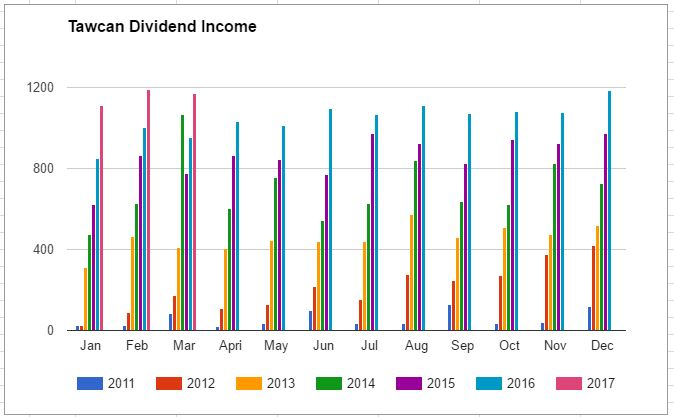Click the chart title Tawcan Dividend Income
The height and width of the screenshot is (417, 674).
tap(162, 27)
